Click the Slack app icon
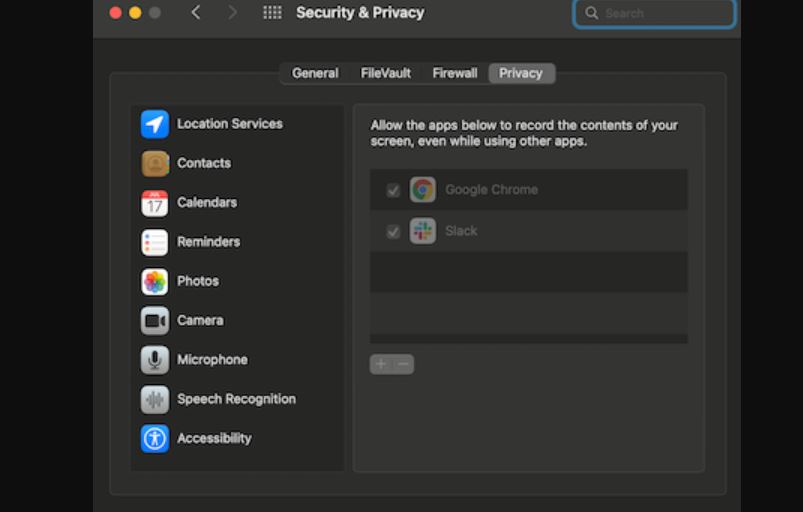This screenshot has height=512, width=803. pos(422,231)
